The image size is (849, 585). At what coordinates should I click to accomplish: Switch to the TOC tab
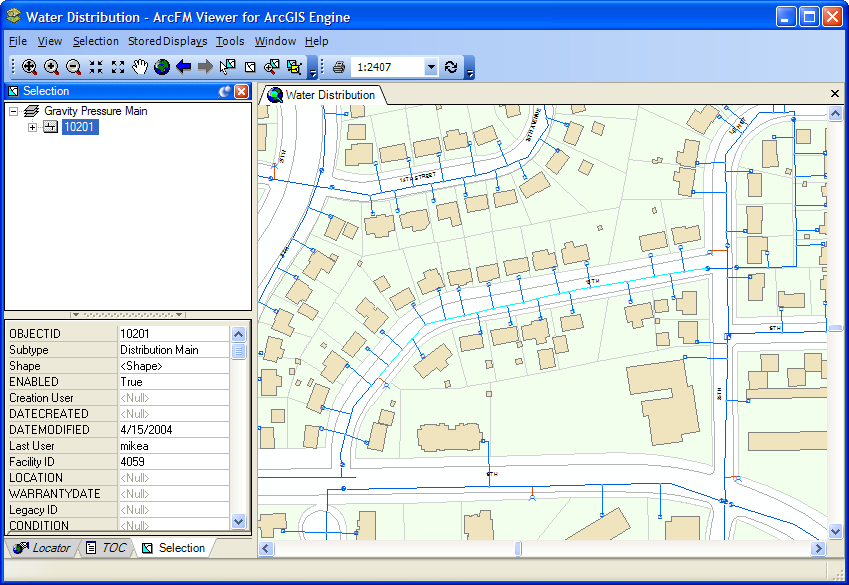tap(106, 548)
